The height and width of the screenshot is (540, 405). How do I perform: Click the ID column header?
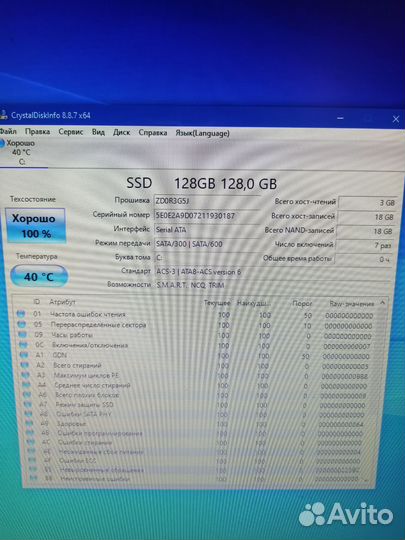tap(37, 302)
